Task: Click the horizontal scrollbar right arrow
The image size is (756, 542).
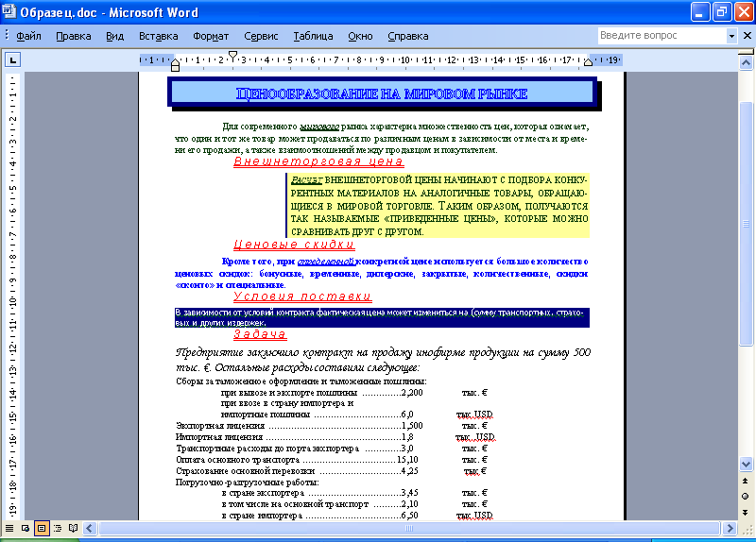Action: click(x=730, y=528)
